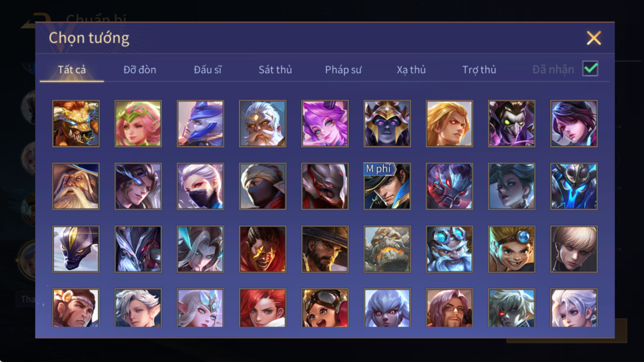The height and width of the screenshot is (362, 644).
Task: Pick the blue-bearded dwarf wearing goggles
Action: (x=449, y=249)
